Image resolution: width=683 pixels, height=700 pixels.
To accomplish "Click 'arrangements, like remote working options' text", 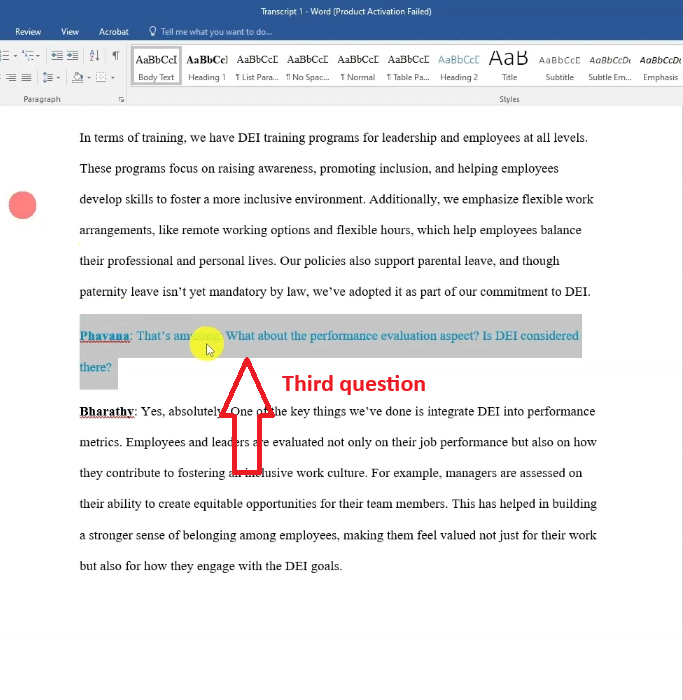I will (195, 230).
